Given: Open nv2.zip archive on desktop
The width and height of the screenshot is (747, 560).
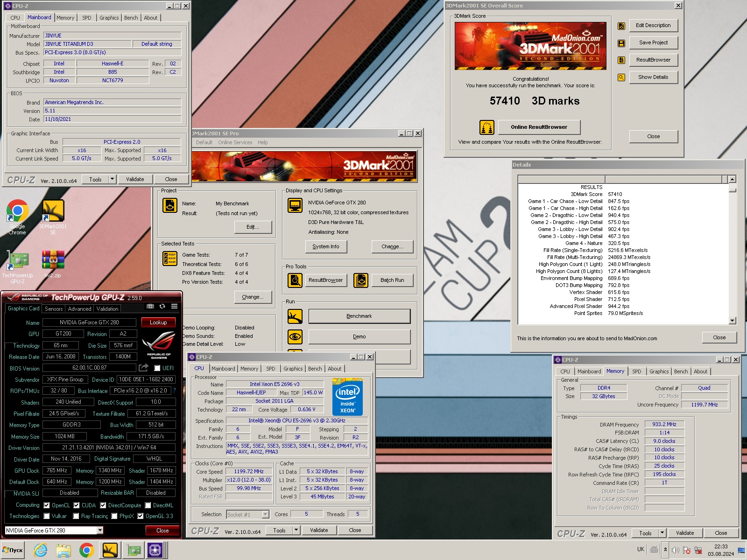Looking at the screenshot, I should click(53, 265).
